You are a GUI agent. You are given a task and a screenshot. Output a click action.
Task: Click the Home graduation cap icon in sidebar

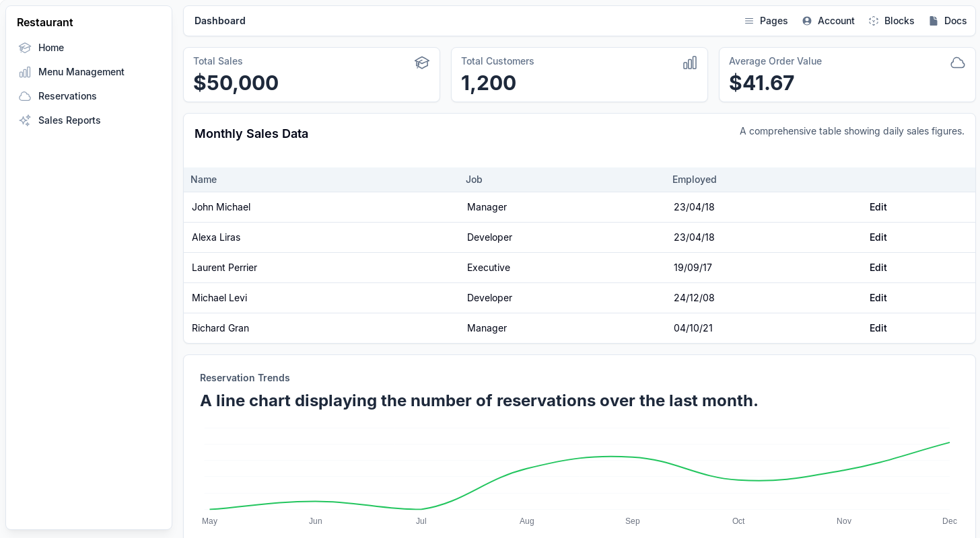coord(25,48)
